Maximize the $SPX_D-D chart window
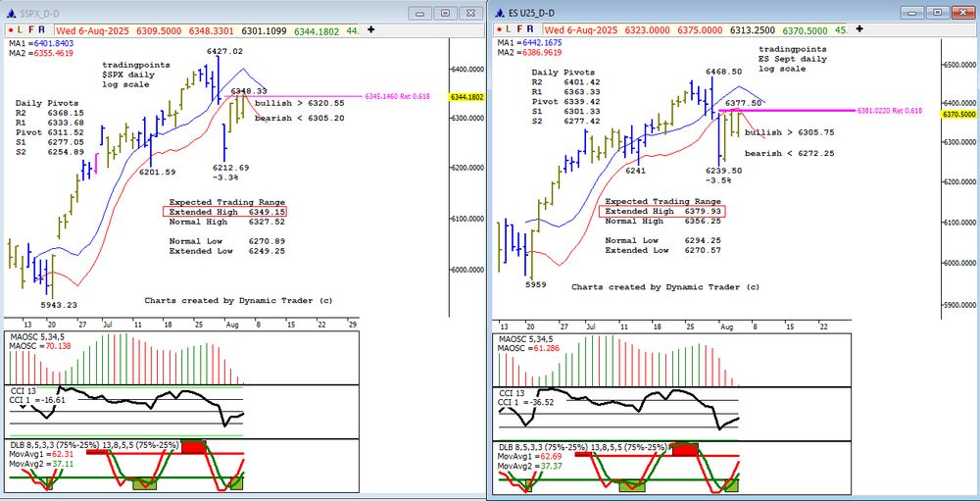The height and width of the screenshot is (501, 980). coord(446,13)
